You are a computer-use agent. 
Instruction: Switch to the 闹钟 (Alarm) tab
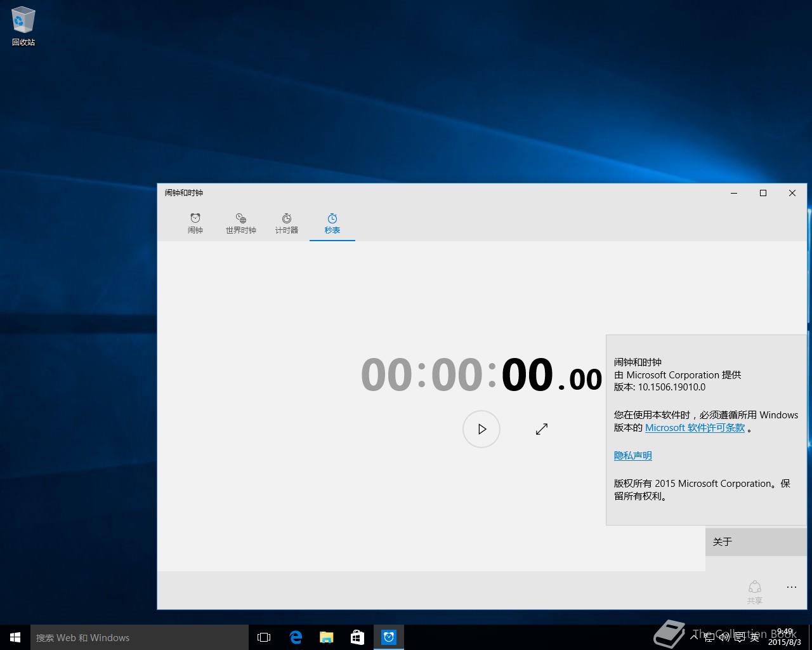195,223
